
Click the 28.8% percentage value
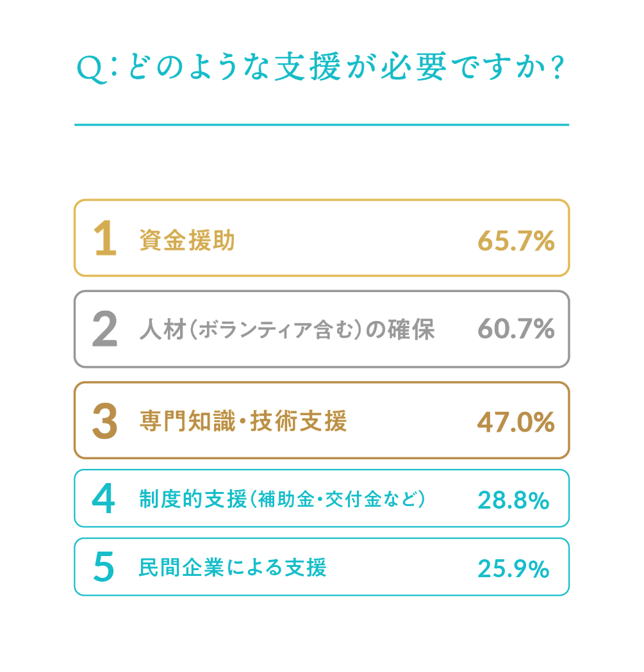click(x=513, y=500)
